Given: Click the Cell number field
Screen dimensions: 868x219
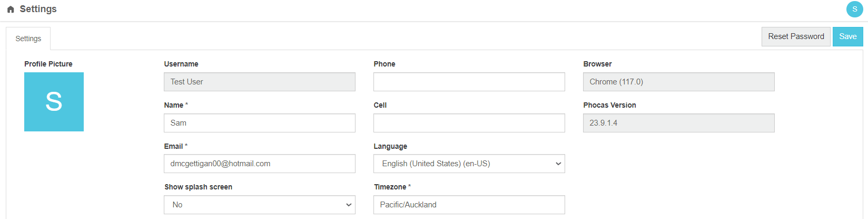Looking at the screenshot, I should [x=469, y=123].
